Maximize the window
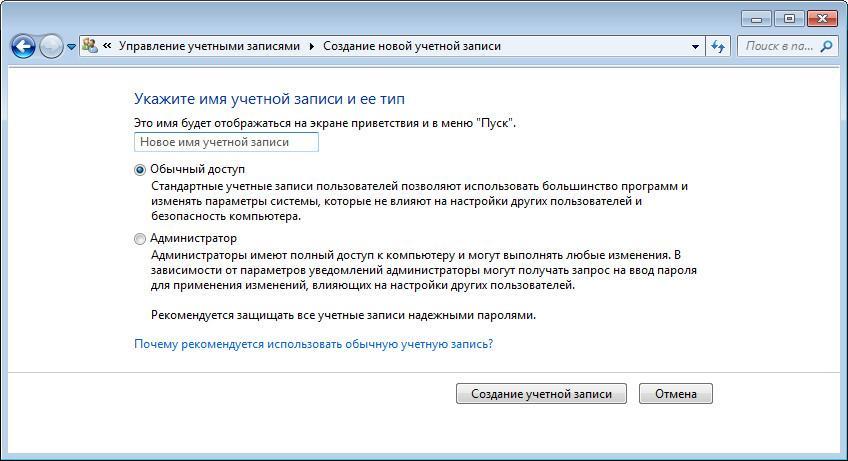 click(789, 17)
